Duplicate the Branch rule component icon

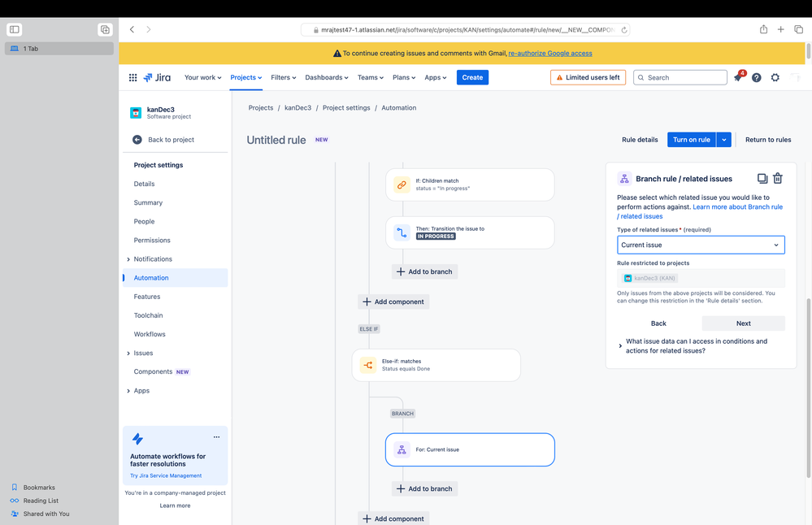pos(762,179)
